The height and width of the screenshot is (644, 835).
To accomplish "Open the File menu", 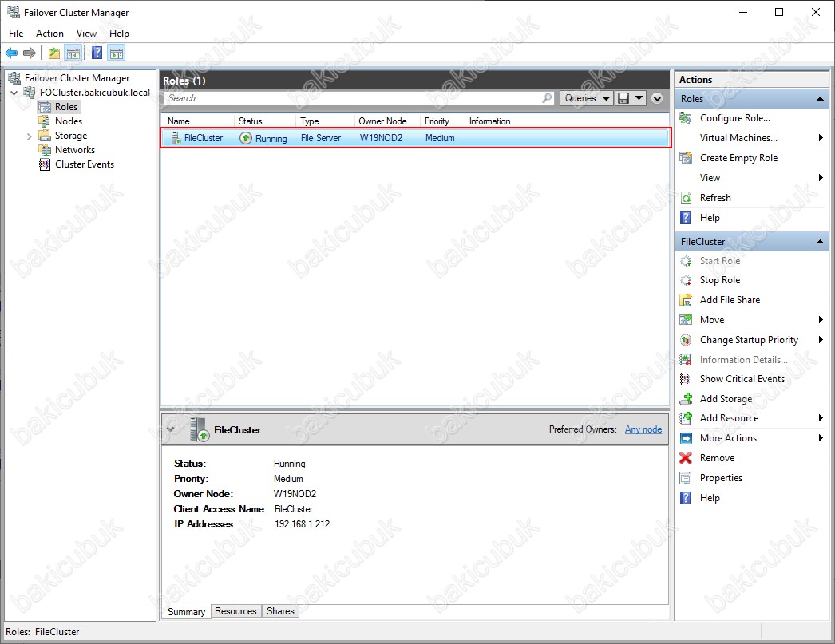I will (x=16, y=33).
